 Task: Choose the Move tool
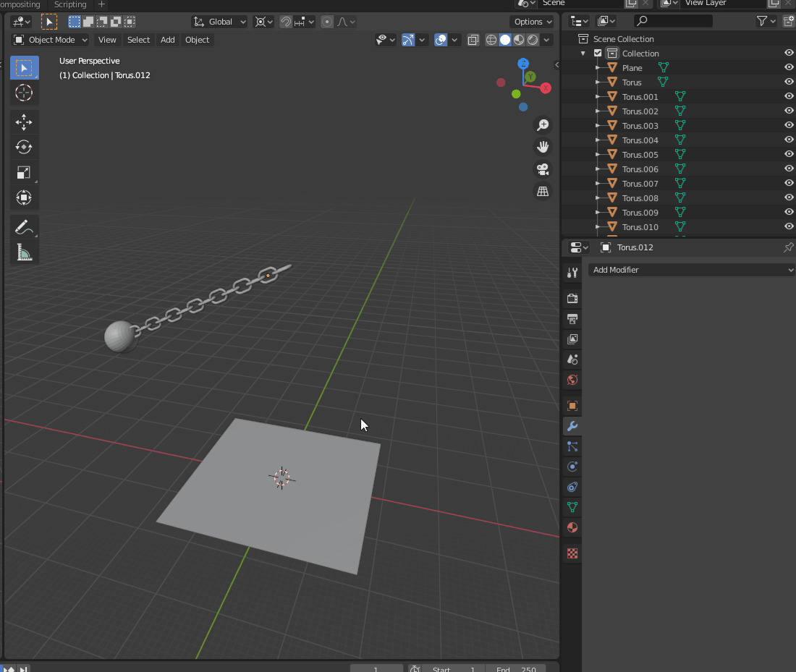point(24,122)
